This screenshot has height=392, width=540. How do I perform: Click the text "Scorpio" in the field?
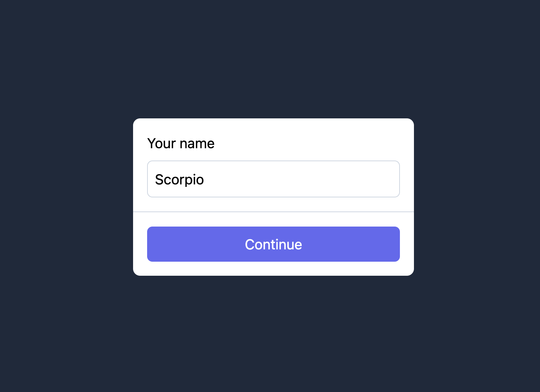click(179, 179)
